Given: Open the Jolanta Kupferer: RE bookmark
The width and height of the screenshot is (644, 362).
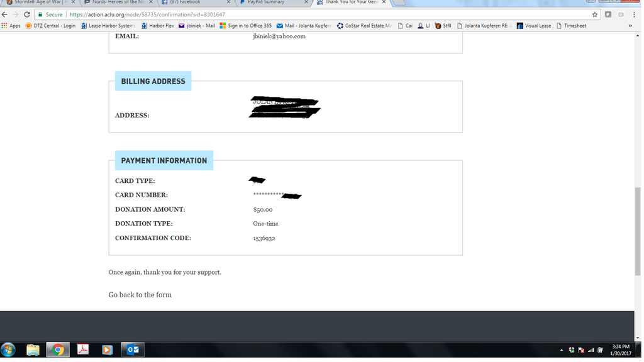Looking at the screenshot, I should coord(484,25).
